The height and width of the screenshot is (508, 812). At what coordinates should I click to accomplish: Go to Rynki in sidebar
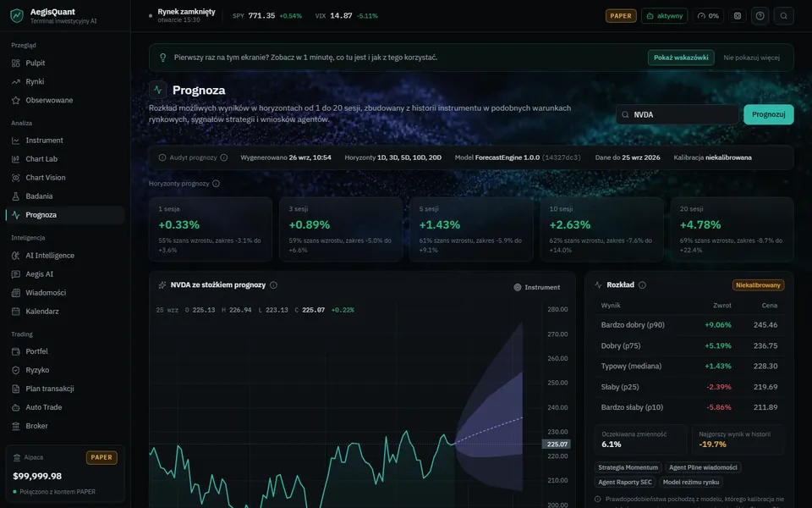[65, 81]
